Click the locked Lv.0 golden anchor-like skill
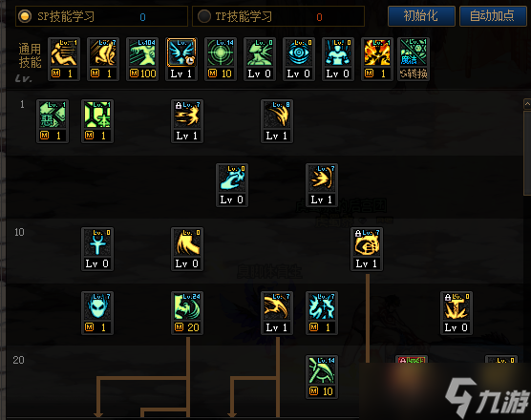The image size is (531, 420). tap(457, 313)
